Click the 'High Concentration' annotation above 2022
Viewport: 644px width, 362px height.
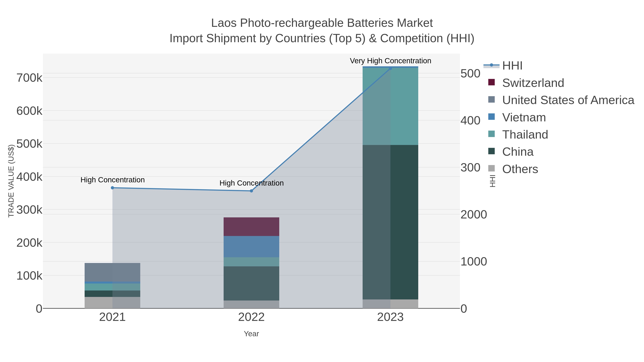[252, 183]
